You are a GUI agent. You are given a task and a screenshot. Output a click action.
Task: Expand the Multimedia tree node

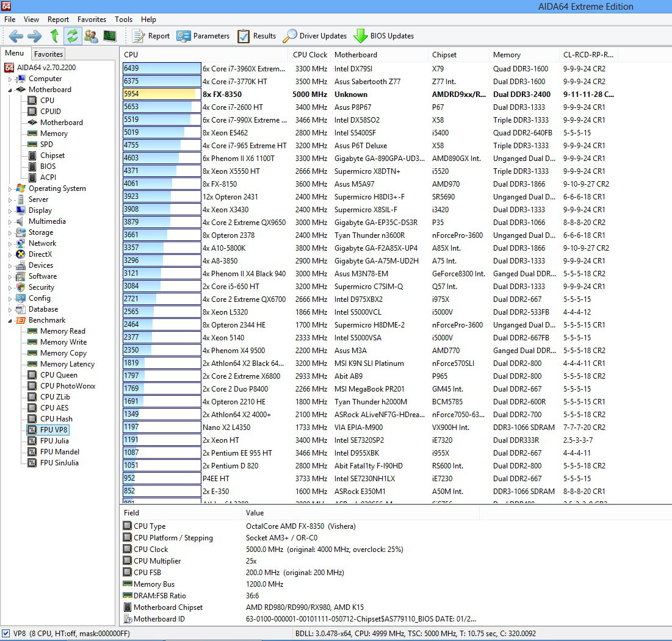click(10, 222)
